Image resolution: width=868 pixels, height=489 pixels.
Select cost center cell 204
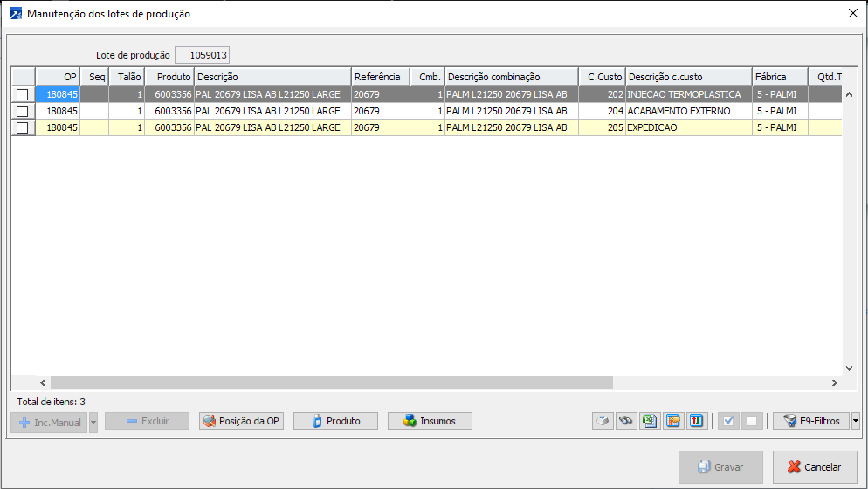click(x=603, y=111)
